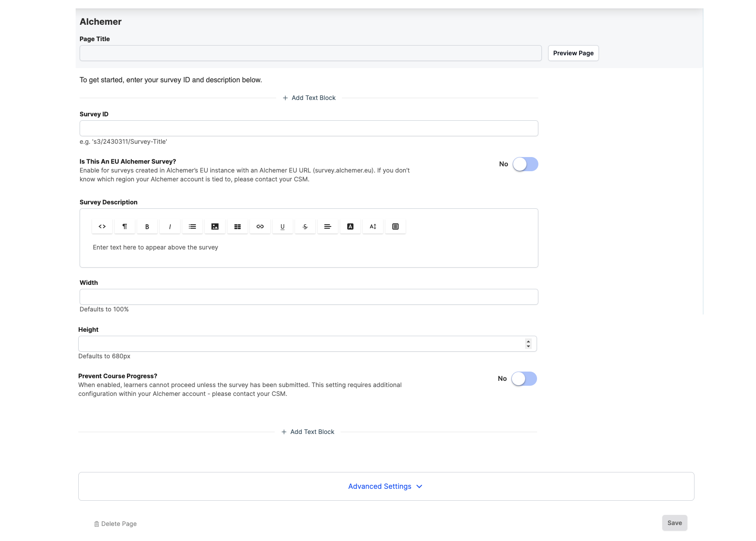Image resolution: width=756 pixels, height=541 pixels.
Task: Open the font size adjustment tool
Action: coord(372,226)
